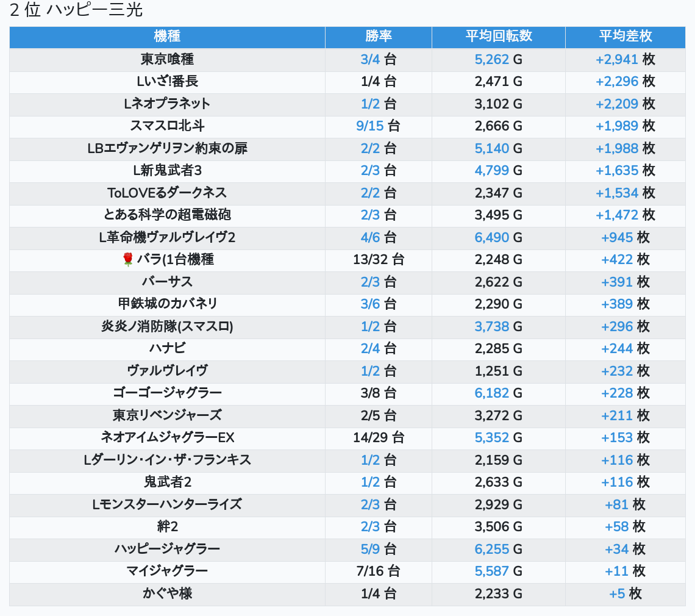Click the ハッピージャグラー 5/9 win rate
This screenshot has width=695, height=616.
pos(370,550)
